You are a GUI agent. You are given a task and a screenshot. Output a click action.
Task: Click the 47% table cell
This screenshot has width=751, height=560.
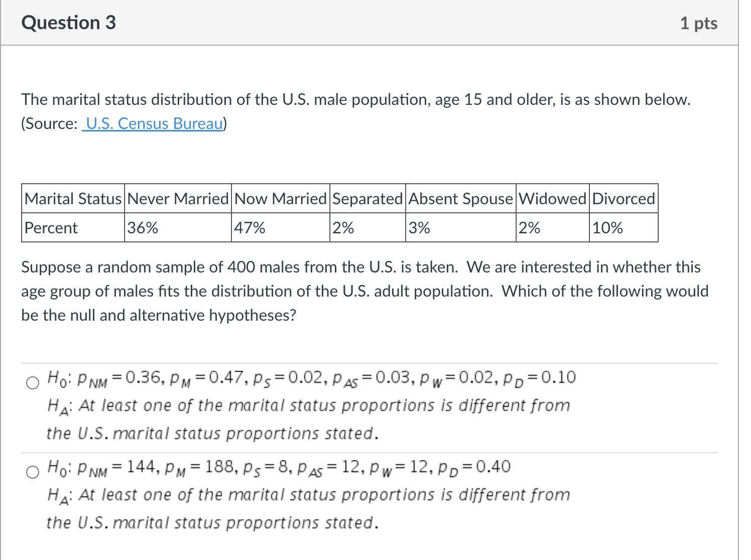point(249,228)
